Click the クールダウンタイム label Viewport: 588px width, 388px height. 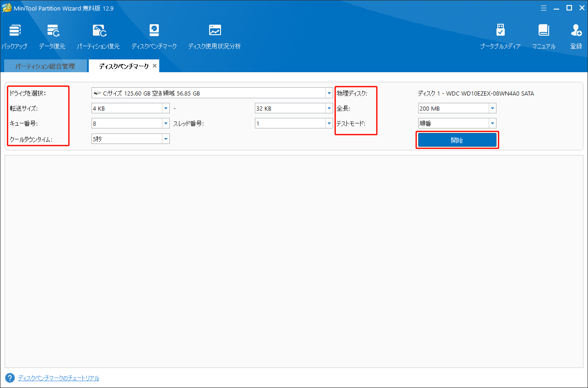[x=31, y=139]
